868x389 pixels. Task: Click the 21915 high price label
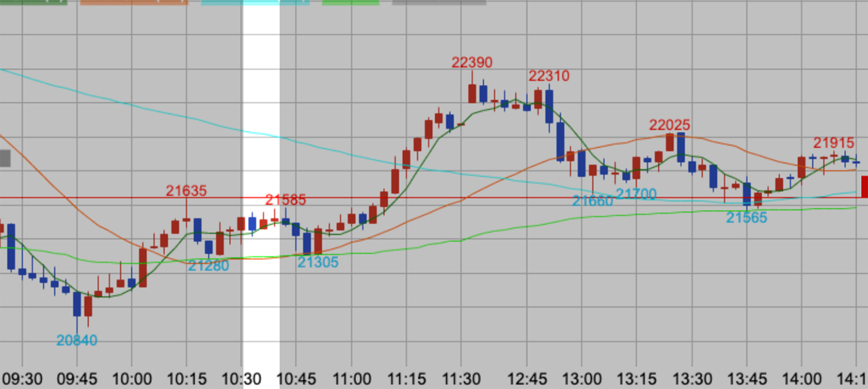[x=833, y=143]
